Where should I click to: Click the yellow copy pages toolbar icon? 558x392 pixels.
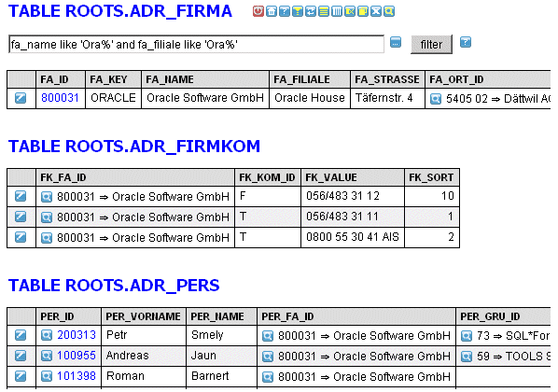coord(363,11)
